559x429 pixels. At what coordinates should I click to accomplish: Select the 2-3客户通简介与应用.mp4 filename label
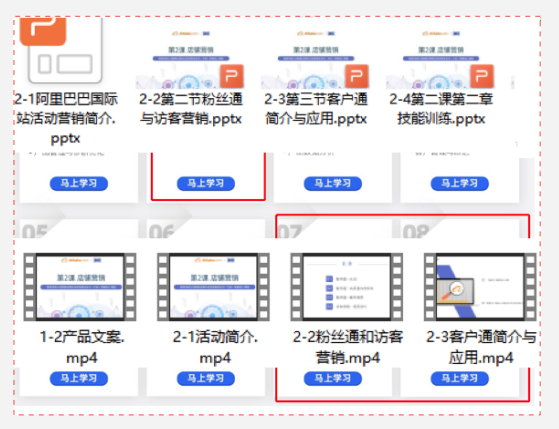(x=481, y=347)
